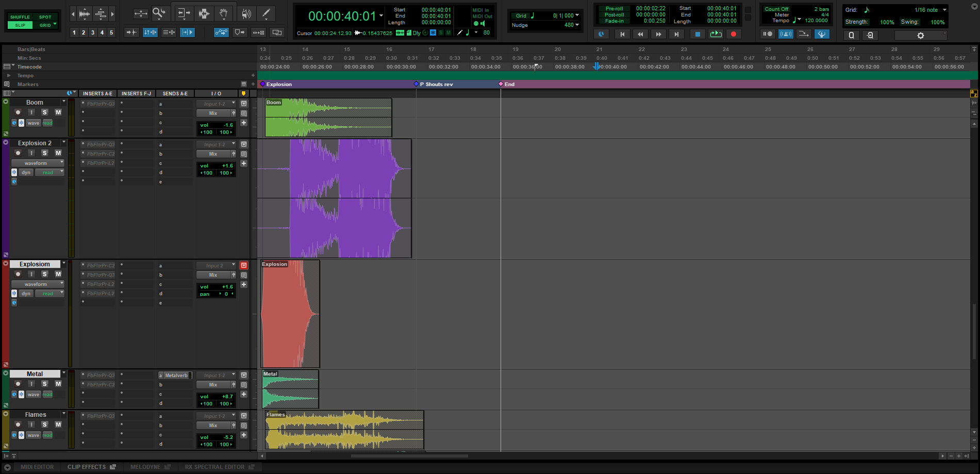
Task: Toggle the Conductor track button
Action: pos(822,34)
